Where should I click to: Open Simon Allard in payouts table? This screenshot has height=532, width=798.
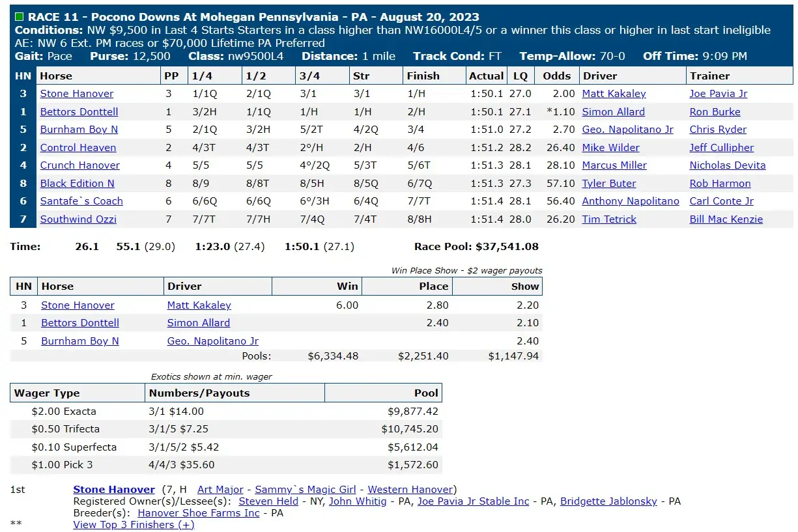(x=199, y=323)
